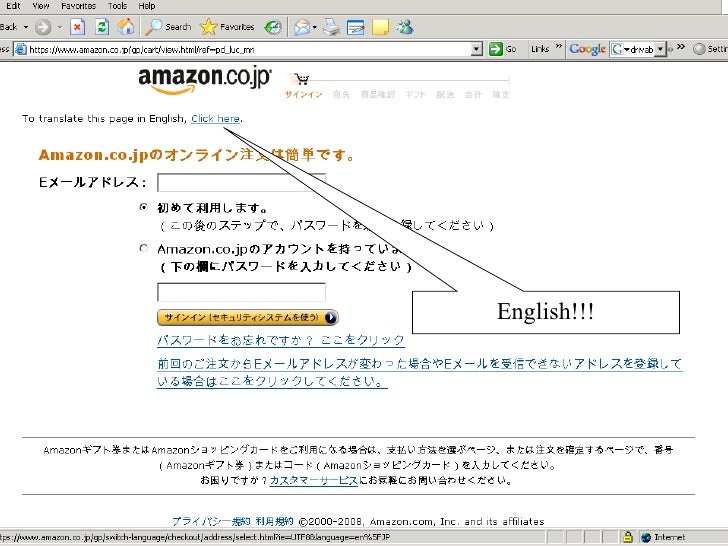
Task: Click the green Go arrow button
Action: pos(496,49)
